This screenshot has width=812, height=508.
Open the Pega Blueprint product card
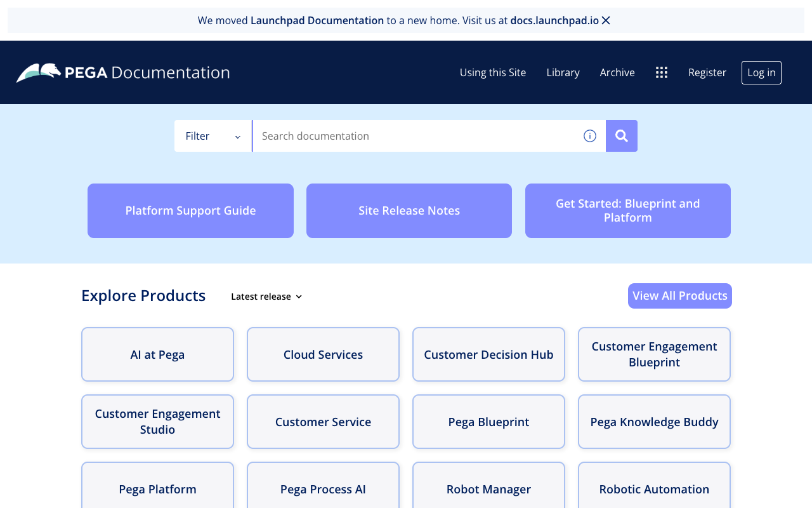point(488,422)
